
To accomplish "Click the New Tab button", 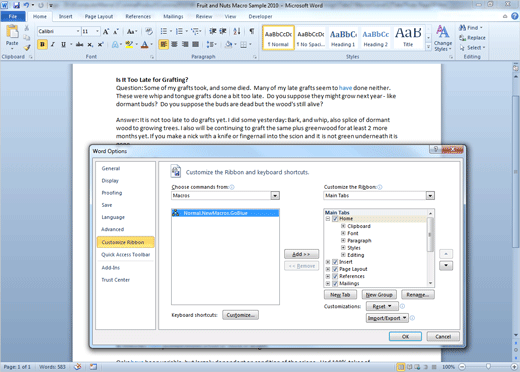I will [x=340, y=295].
